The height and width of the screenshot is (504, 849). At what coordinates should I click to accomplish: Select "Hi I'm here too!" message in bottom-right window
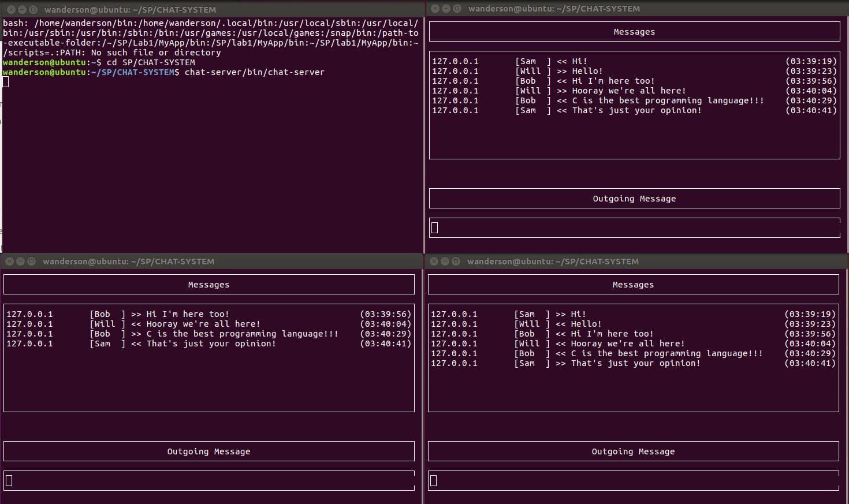click(612, 334)
